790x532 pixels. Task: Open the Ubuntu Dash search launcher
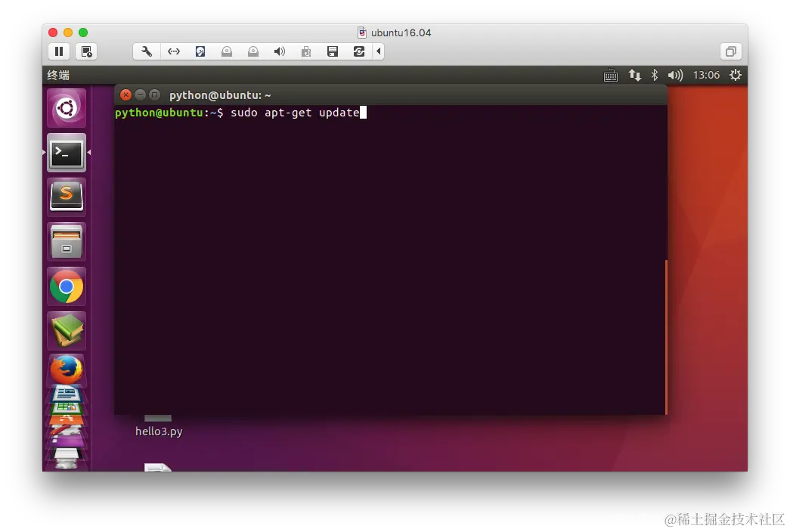pyautogui.click(x=67, y=108)
